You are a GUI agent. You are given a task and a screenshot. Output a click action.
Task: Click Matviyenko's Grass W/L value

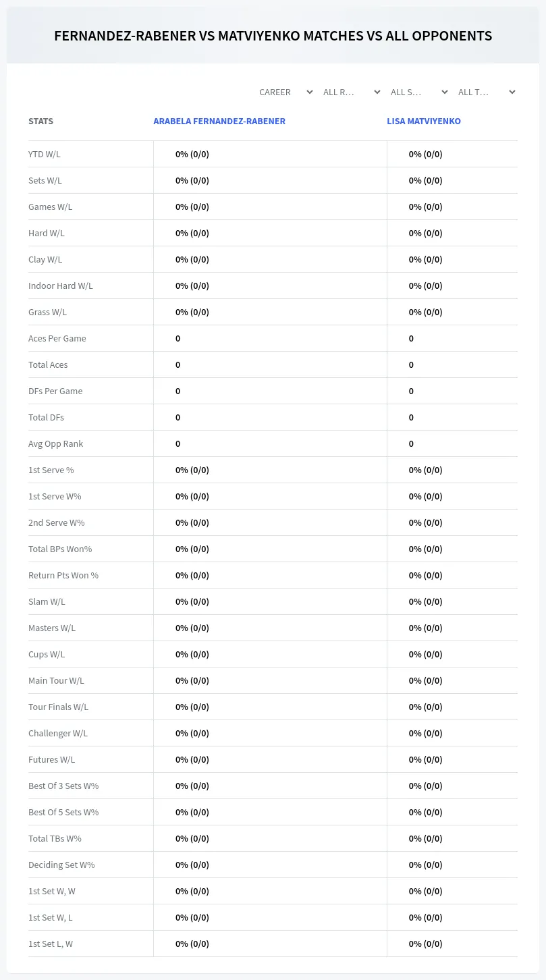[425, 312]
